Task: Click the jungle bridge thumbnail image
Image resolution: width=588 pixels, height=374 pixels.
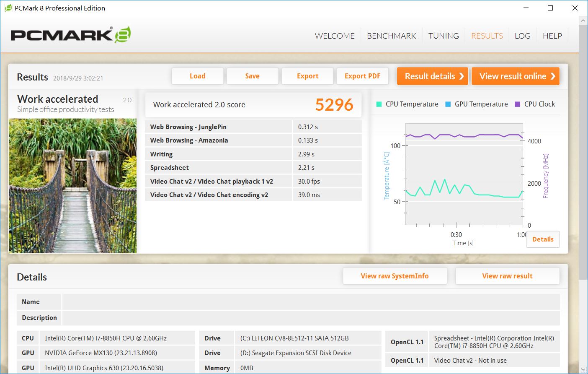Action: (x=73, y=186)
